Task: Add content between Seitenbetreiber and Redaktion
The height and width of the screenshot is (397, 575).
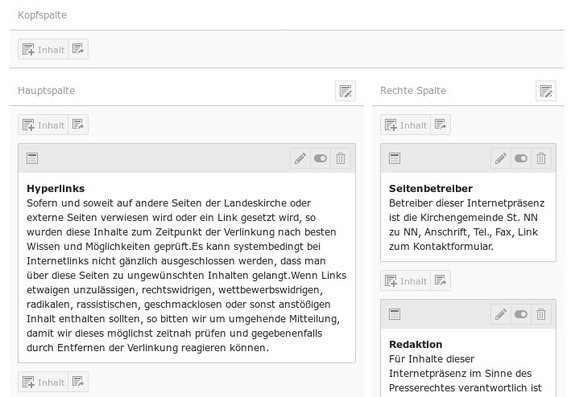Action: point(405,281)
